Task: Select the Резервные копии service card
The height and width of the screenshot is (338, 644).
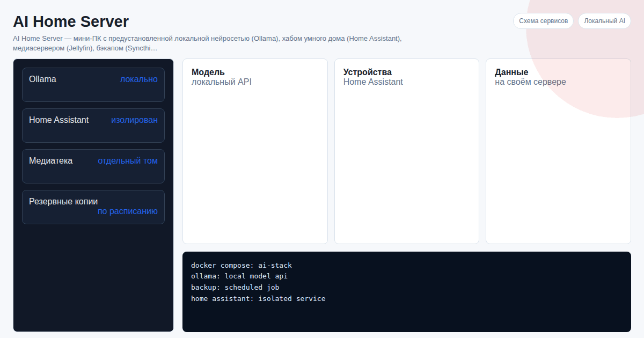Action: click(93, 207)
